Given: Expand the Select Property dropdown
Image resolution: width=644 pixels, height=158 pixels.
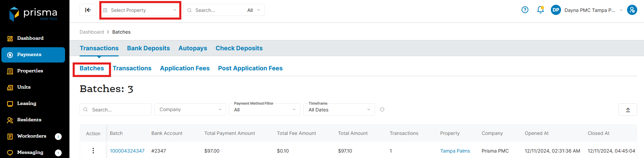Looking at the screenshot, I should tap(140, 10).
